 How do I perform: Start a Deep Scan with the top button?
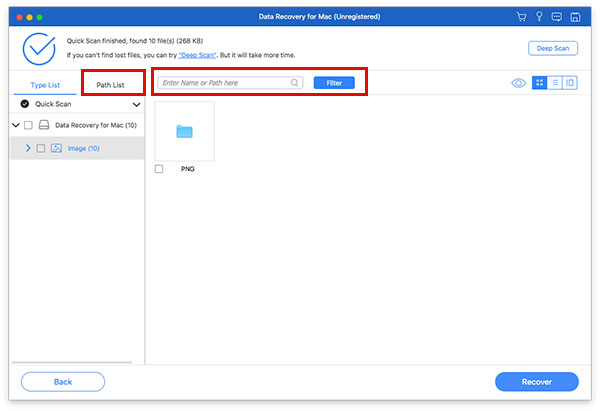click(553, 48)
